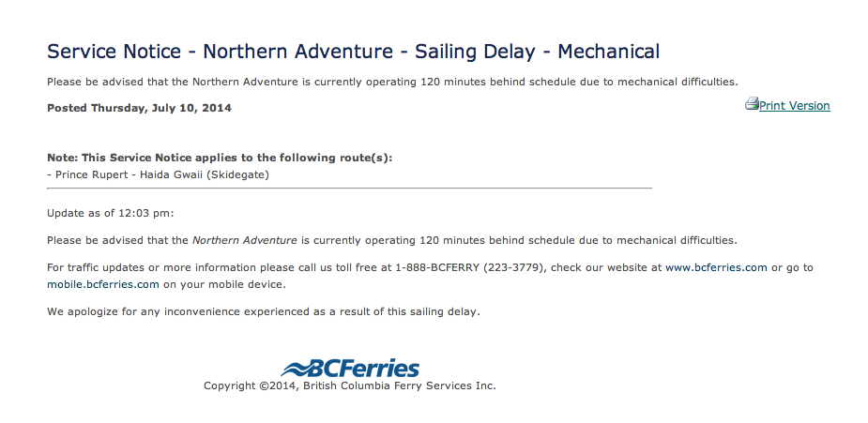Click the word Mechanical in the heading
This screenshot has height=423, width=868.
(x=608, y=52)
